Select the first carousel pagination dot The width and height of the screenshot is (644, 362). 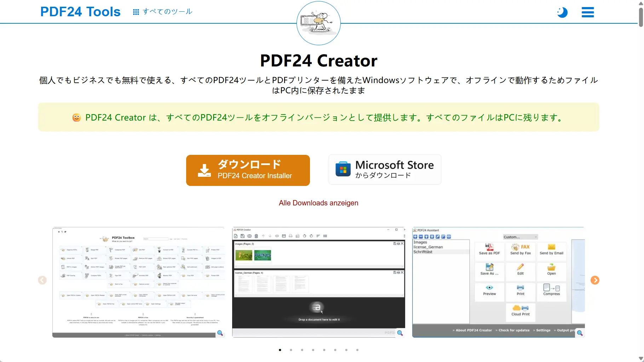coord(280,350)
